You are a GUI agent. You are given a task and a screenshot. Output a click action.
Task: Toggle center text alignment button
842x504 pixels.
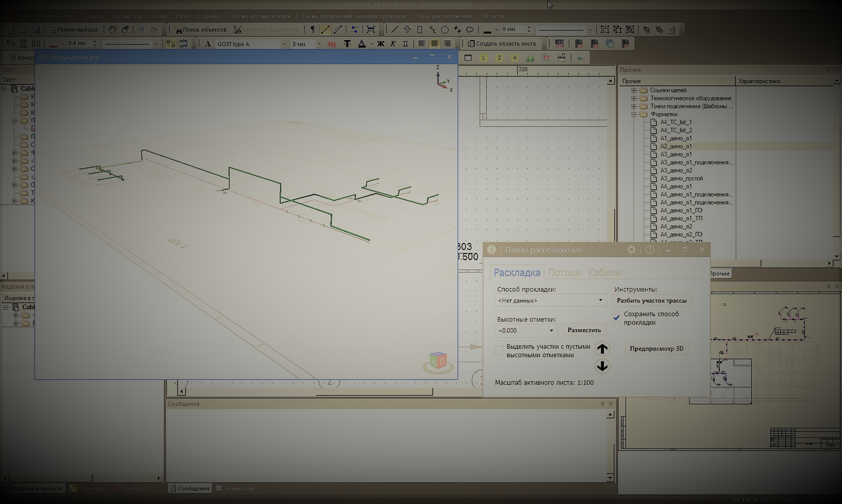[435, 44]
